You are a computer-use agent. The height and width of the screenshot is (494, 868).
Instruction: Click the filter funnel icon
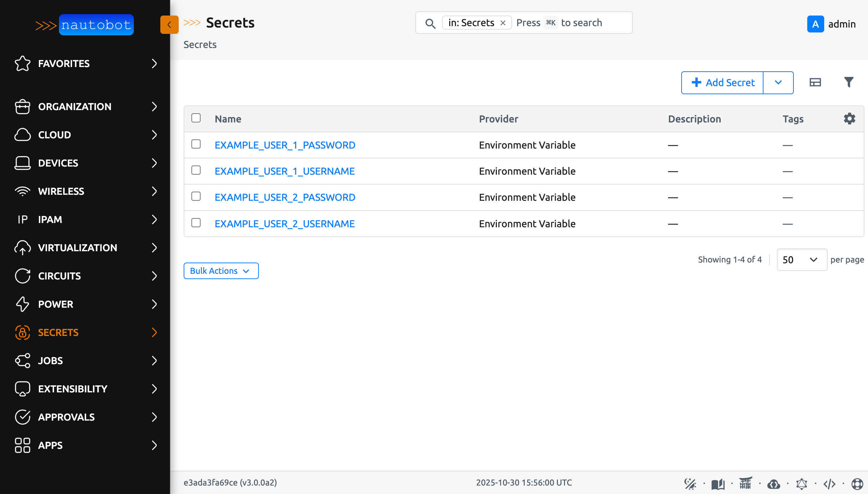[x=849, y=82]
